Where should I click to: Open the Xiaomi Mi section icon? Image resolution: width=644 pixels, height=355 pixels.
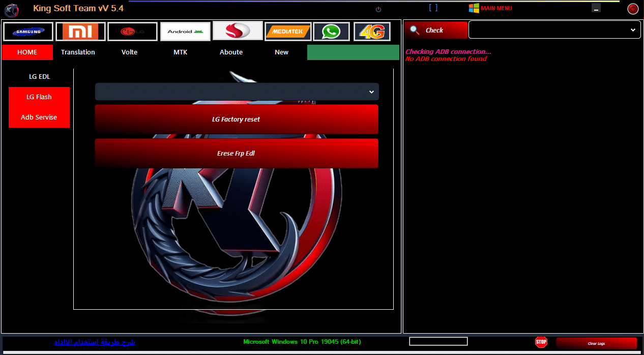[x=80, y=31]
